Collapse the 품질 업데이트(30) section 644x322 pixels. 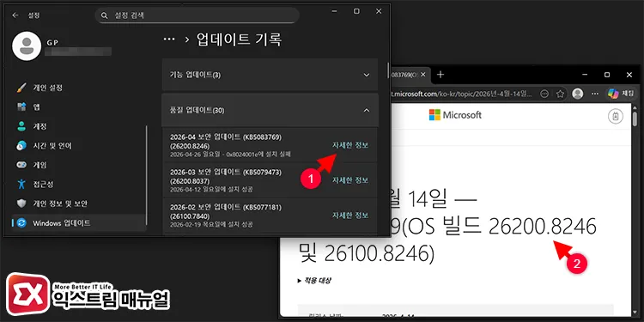[x=270, y=110]
